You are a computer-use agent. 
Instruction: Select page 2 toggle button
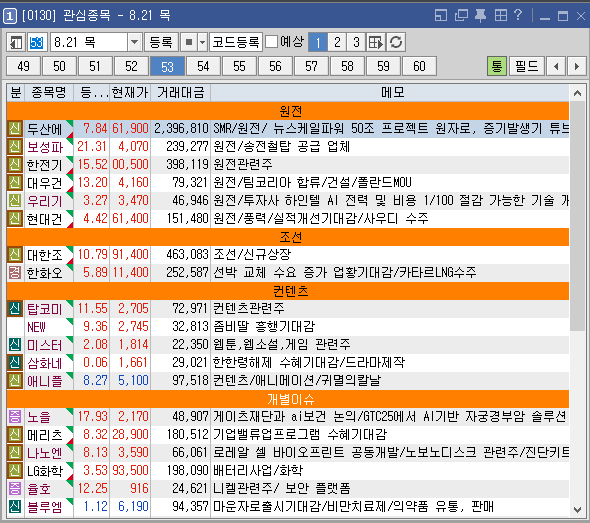337,42
